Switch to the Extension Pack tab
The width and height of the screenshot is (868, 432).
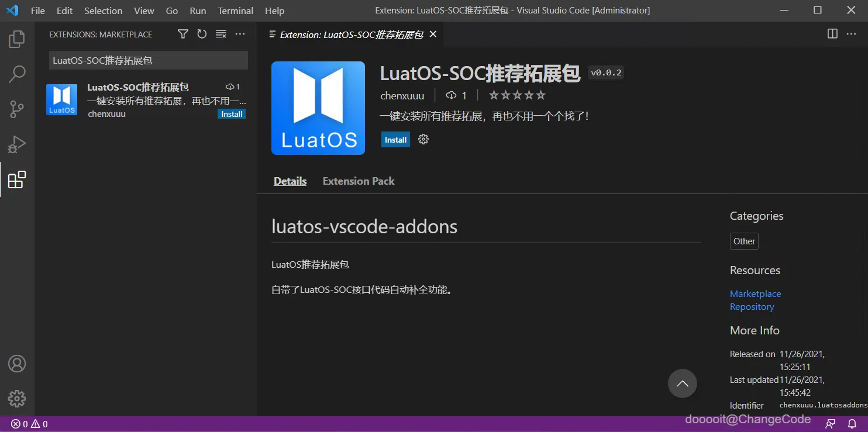coord(359,181)
